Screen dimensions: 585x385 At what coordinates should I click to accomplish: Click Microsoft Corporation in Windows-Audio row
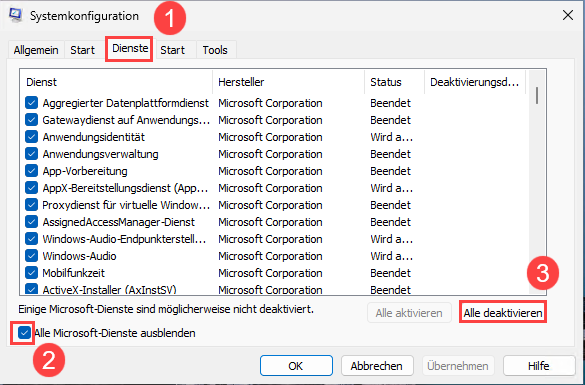point(270,256)
